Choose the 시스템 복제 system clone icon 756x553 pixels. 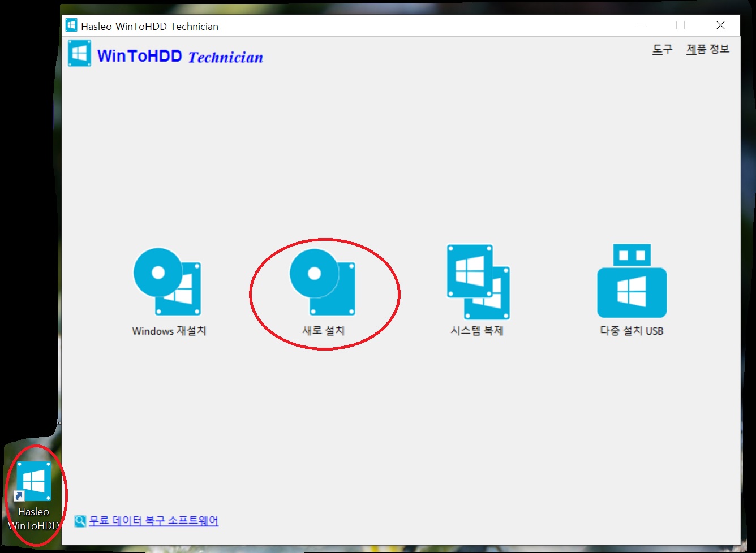tap(478, 282)
